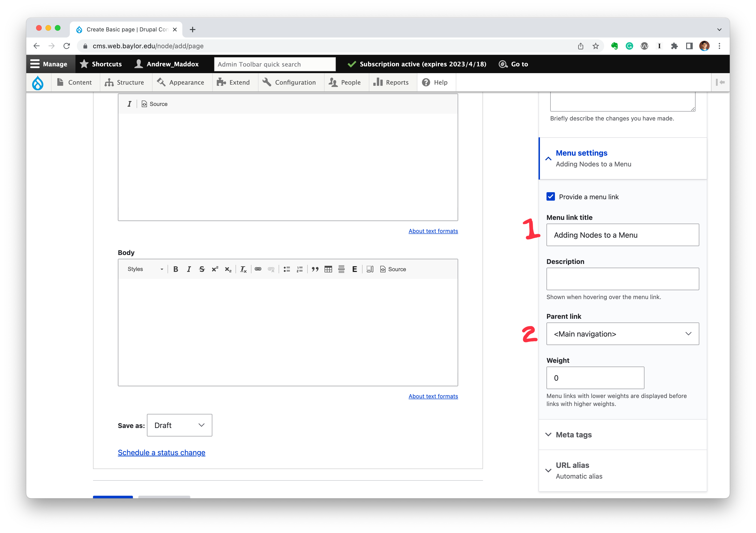The image size is (756, 533).
Task: Insert a bulleted list in the Body
Action: 287,269
